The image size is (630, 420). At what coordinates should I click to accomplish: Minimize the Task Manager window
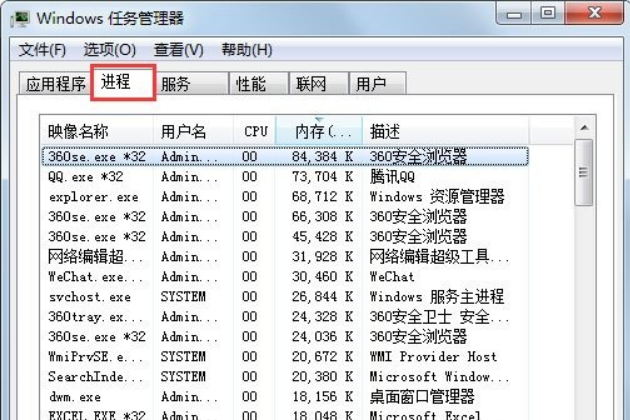click(x=514, y=14)
